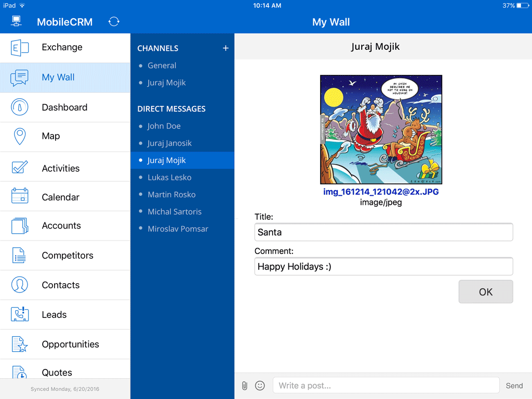The width and height of the screenshot is (532, 399).
Task: Select Miroslav Pomsar direct message
Action: point(178,229)
